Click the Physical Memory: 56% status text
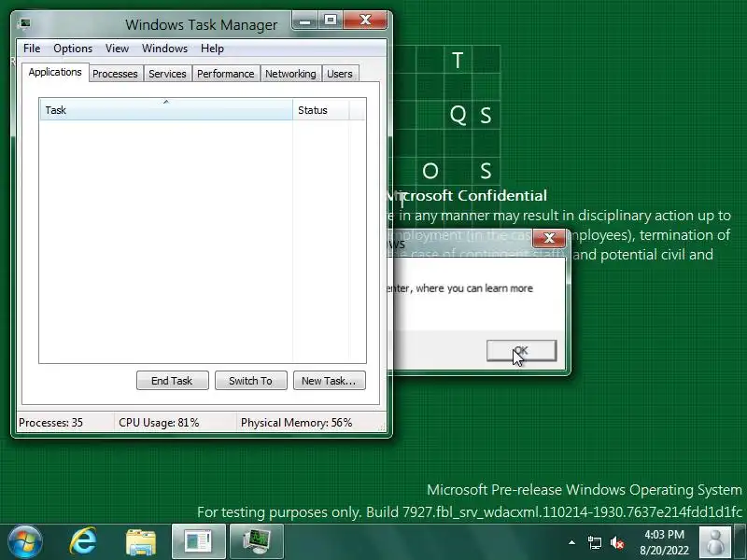 (296, 423)
